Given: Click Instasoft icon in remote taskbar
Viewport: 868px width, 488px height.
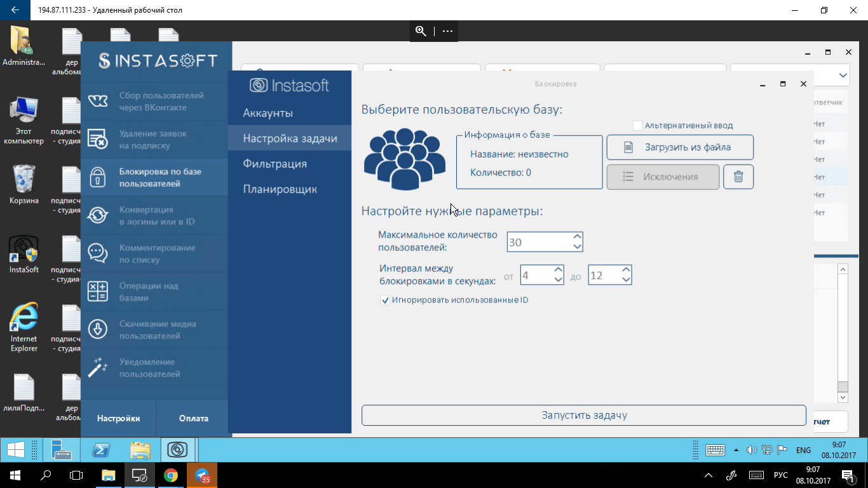Looking at the screenshot, I should click(178, 450).
